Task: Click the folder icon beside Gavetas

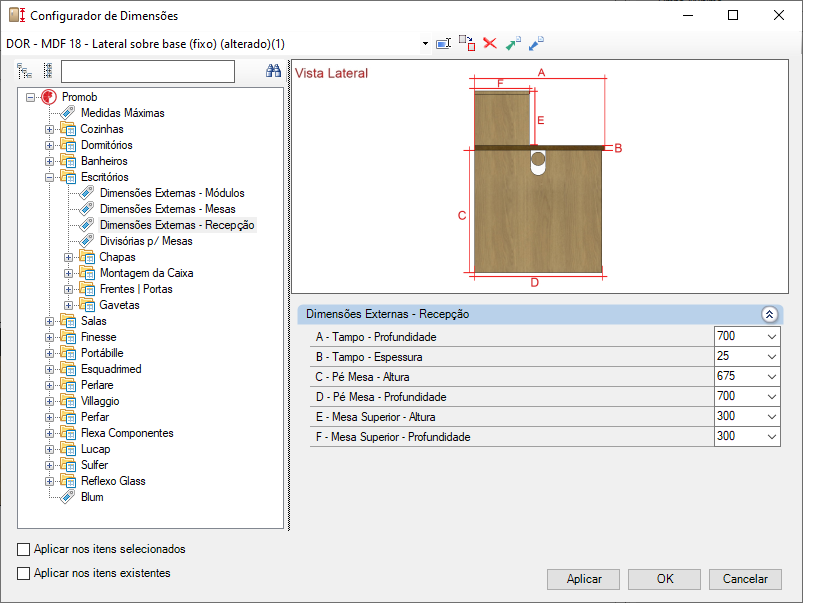Action: (x=87, y=305)
